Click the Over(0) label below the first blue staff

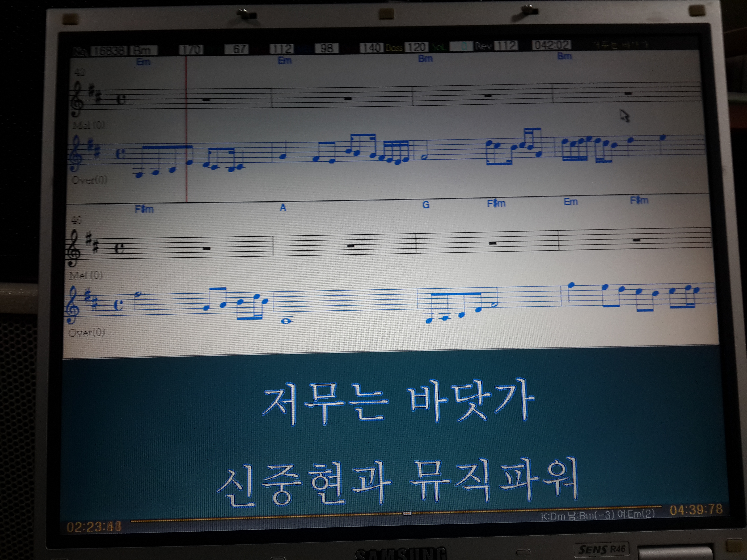[89, 180]
